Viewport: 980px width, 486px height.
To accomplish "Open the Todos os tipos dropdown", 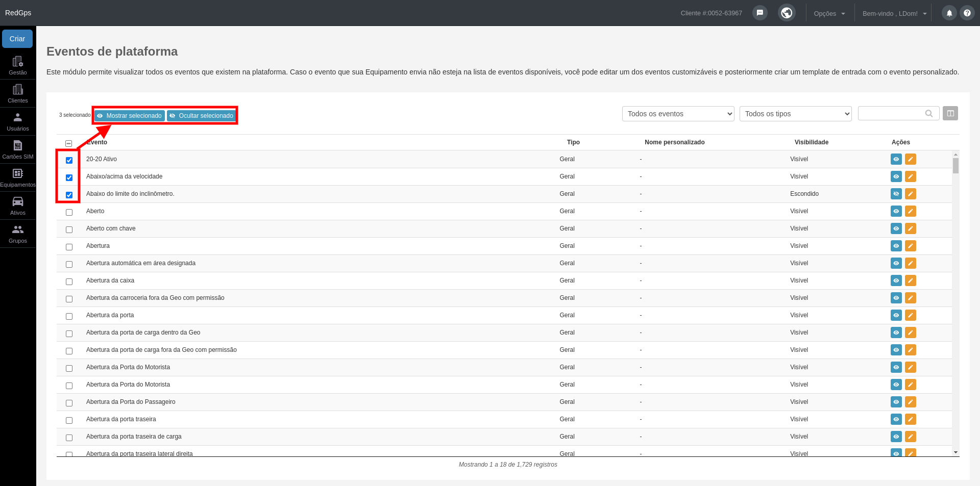I will click(x=795, y=114).
